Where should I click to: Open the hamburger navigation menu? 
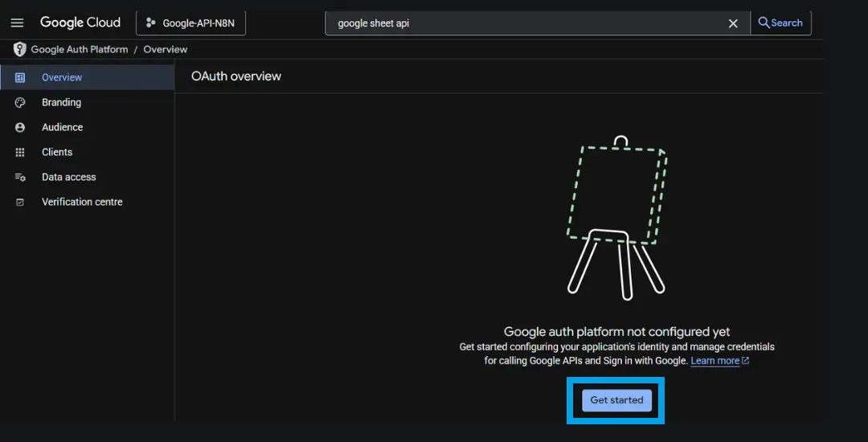coord(17,23)
